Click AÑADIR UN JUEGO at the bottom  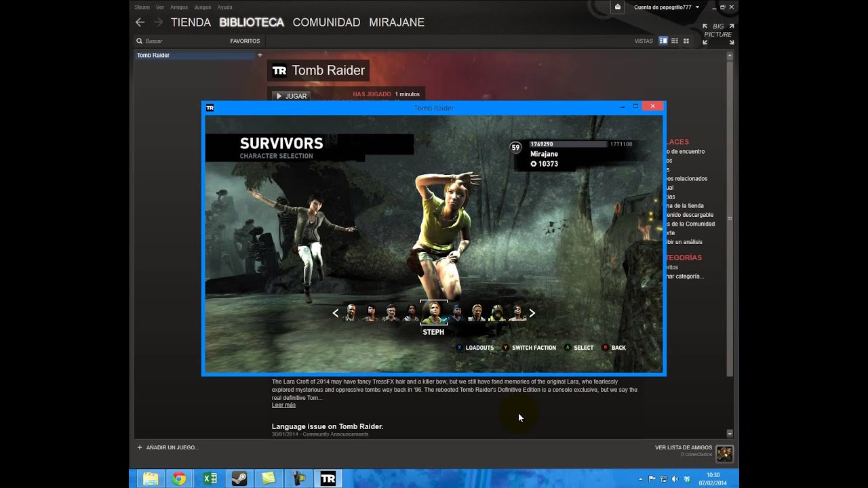pyautogui.click(x=168, y=447)
